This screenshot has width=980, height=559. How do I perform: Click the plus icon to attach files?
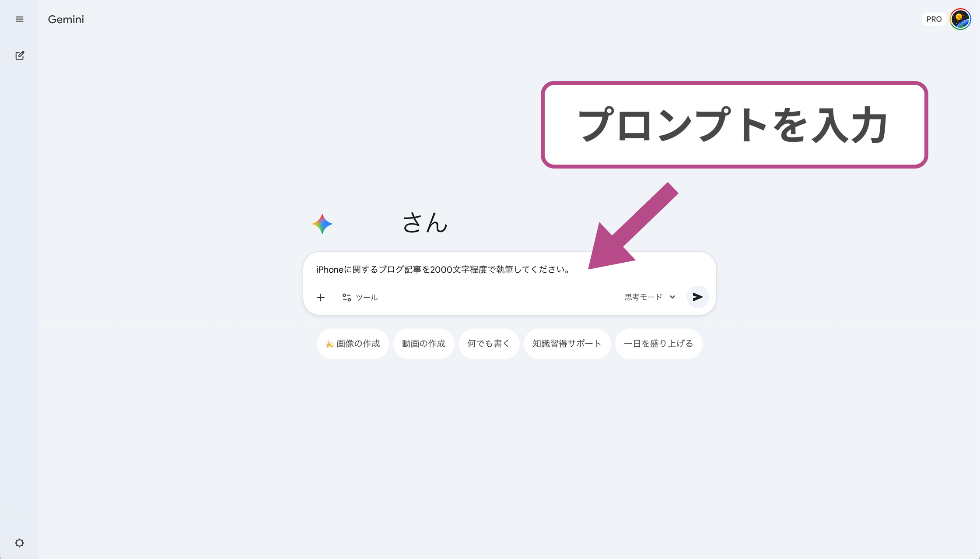pos(321,297)
